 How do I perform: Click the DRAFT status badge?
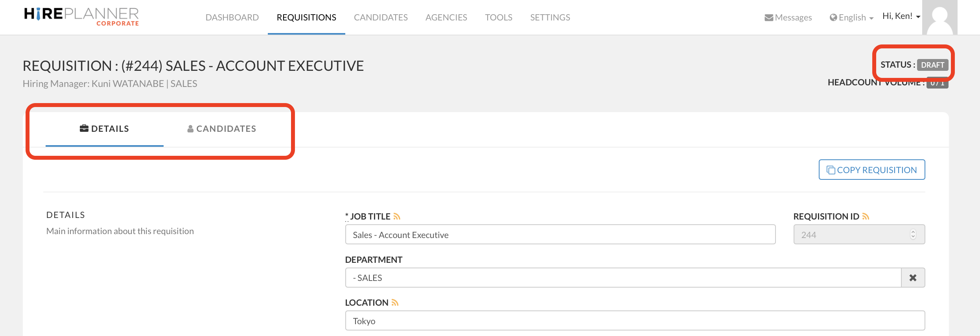[932, 65]
